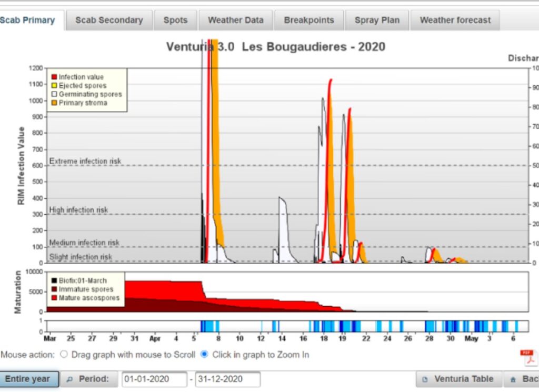This screenshot has width=539, height=392.
Task: Click the table icon on Venturia Table
Action: (425, 379)
